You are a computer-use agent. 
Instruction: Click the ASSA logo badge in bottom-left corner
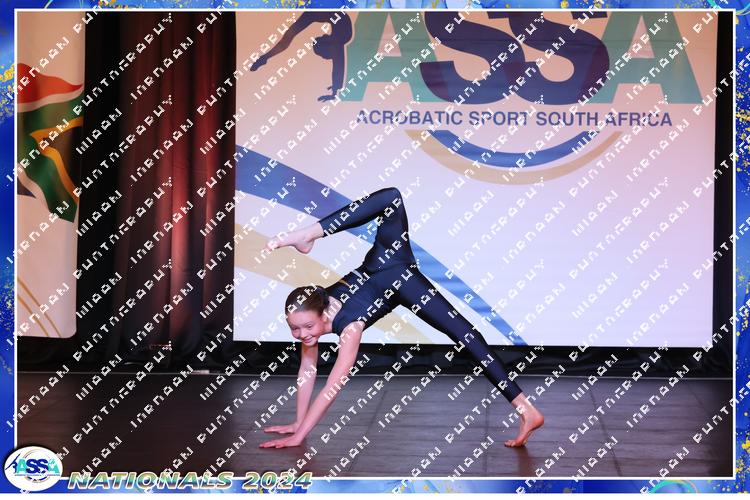pos(32,468)
